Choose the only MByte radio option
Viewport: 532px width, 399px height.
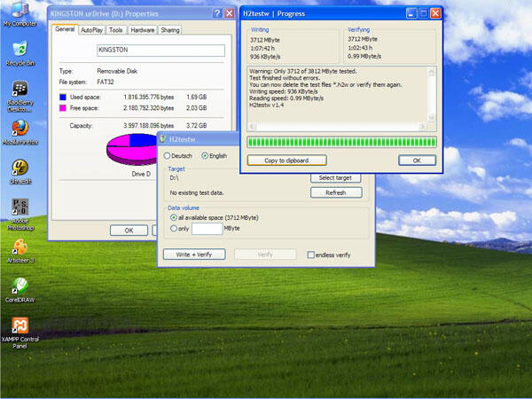click(174, 229)
